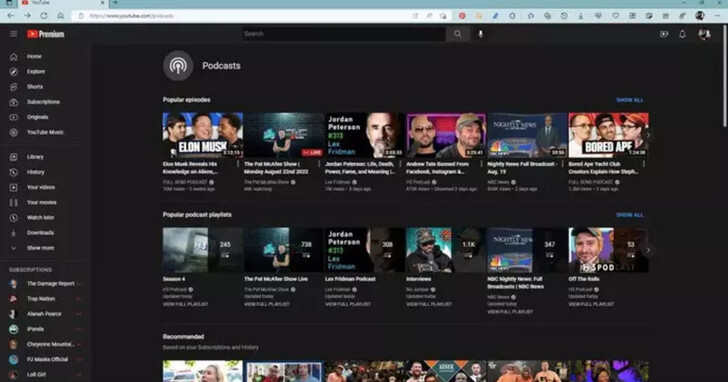The height and width of the screenshot is (382, 728).
Task: Click Show All for Popular episodes
Action: coord(630,100)
